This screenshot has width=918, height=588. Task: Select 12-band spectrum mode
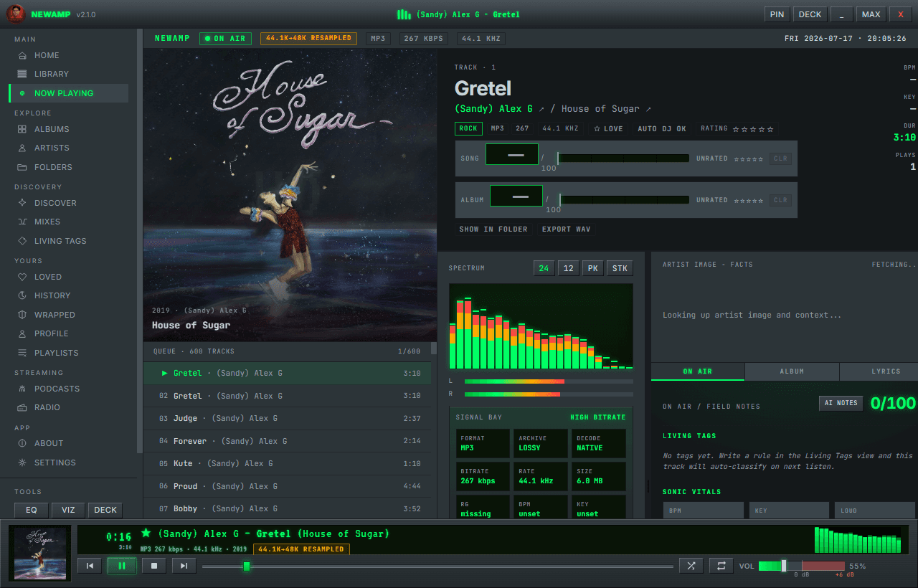(x=568, y=268)
